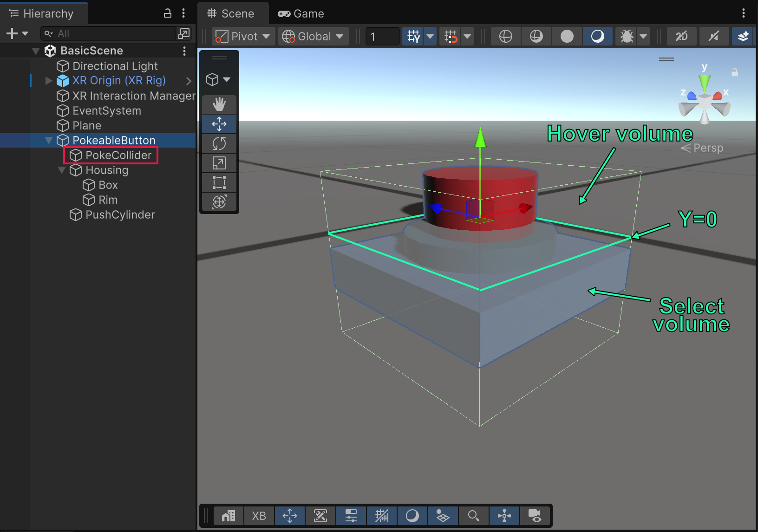This screenshot has width=758, height=532.
Task: Click the crossed tools icon in bottom overlay bar
Action: tap(320, 516)
